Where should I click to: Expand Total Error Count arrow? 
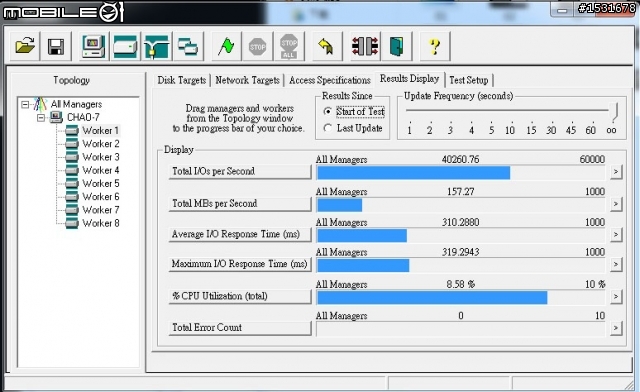[616, 328]
